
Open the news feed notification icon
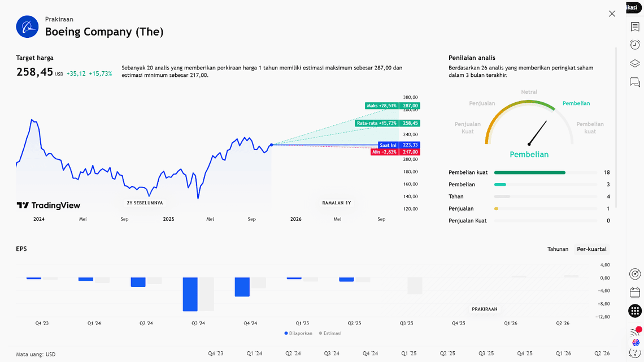click(635, 332)
